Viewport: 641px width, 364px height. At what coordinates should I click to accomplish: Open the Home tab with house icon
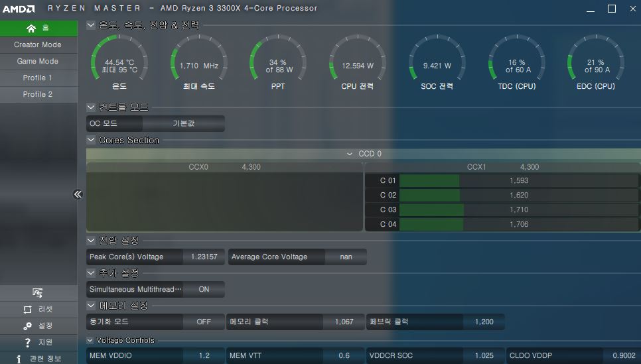38,29
